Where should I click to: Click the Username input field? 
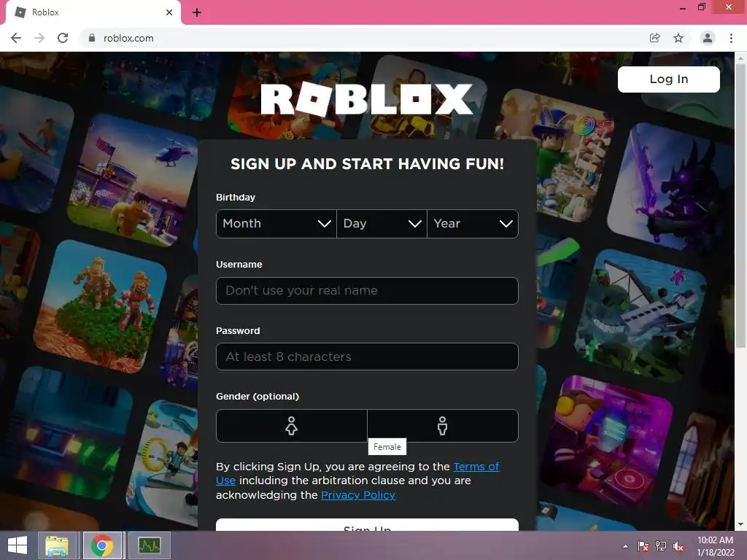367,290
